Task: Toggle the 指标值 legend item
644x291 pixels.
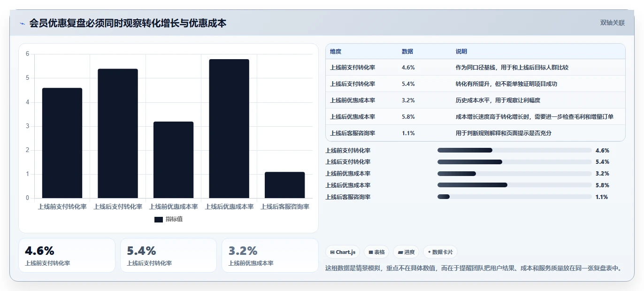Action: (x=169, y=219)
